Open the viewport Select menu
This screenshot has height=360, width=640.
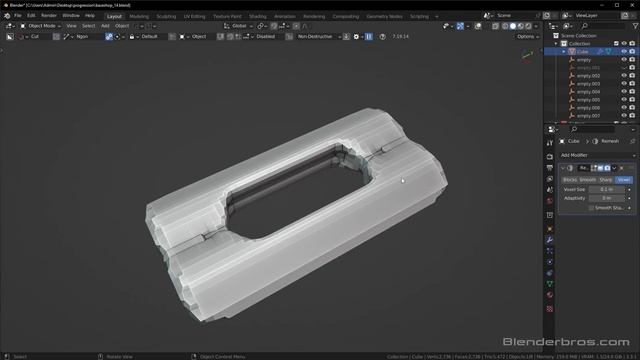pos(89,26)
